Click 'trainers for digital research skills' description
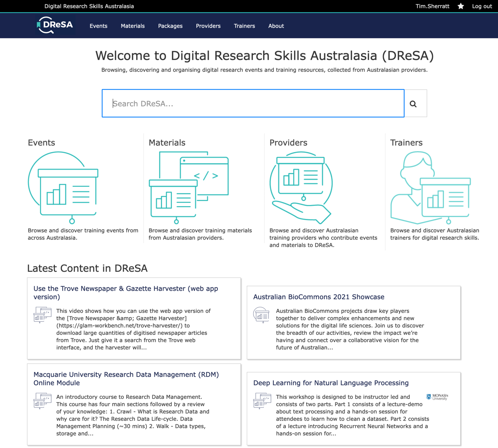498x448 pixels. coord(435,234)
